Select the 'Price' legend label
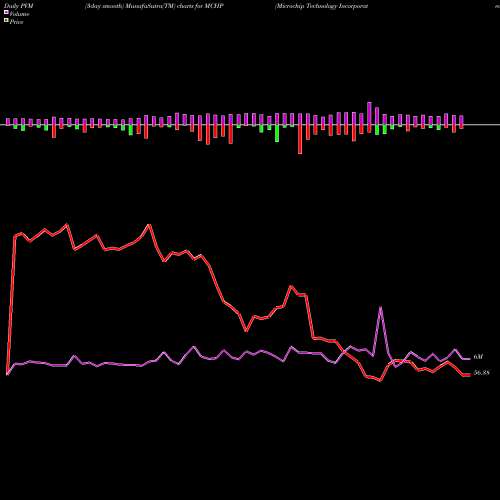The width and height of the screenshot is (500, 500). tap(16, 22)
